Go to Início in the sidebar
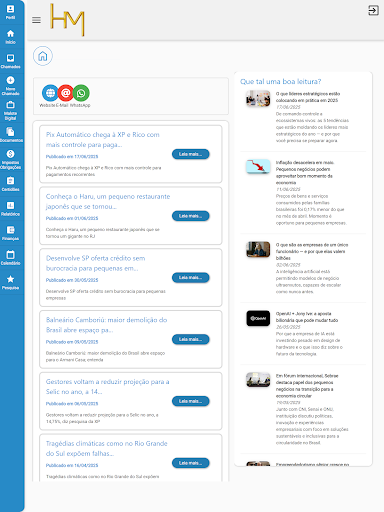The height and width of the screenshot is (512, 384). pos(10,37)
